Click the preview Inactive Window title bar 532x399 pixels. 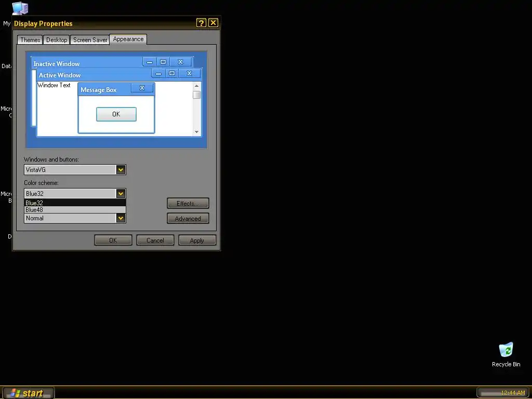[x=113, y=63]
